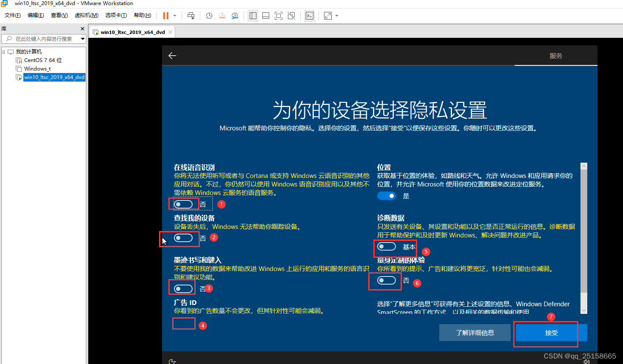Select win10_ltsc_2019_x64_dvd in the library tree
Screen dimensions: 623x364
[54, 77]
